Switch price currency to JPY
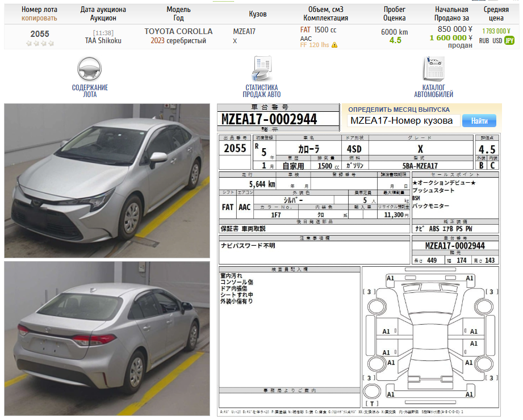 pos(509,41)
